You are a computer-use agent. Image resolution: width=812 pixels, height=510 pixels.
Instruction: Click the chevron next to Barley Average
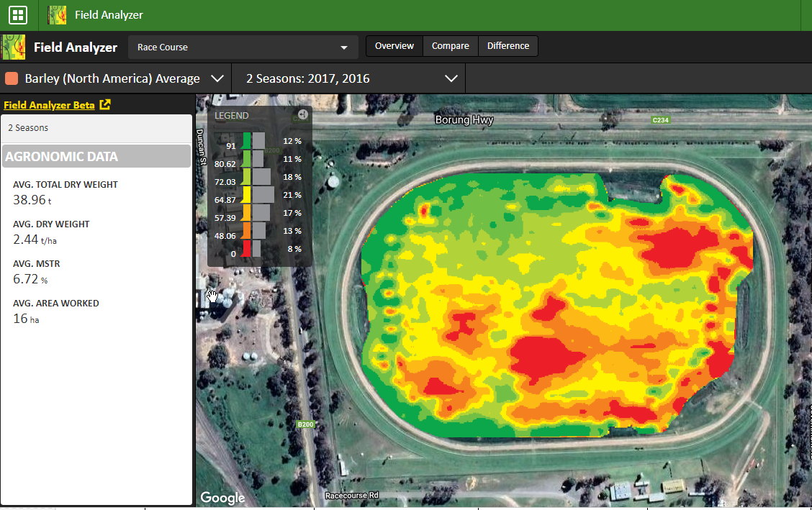[217, 78]
